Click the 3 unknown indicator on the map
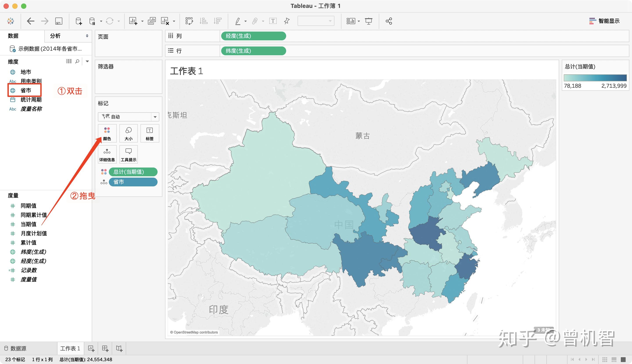This screenshot has width=632, height=364. [543, 330]
